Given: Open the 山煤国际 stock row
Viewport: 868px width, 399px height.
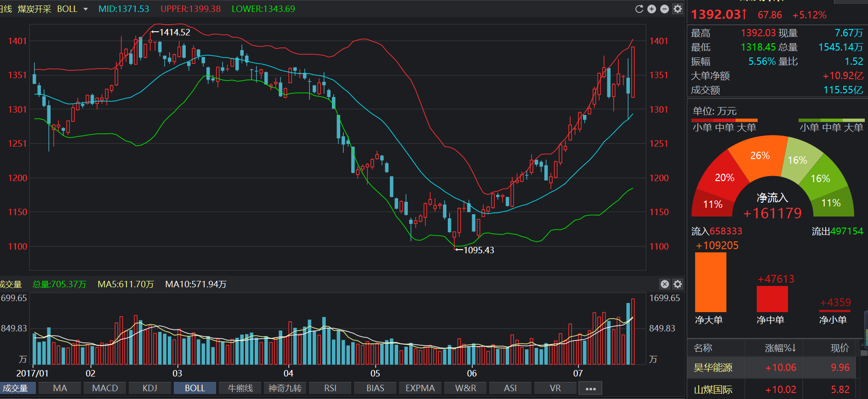Looking at the screenshot, I should pyautogui.click(x=771, y=390).
